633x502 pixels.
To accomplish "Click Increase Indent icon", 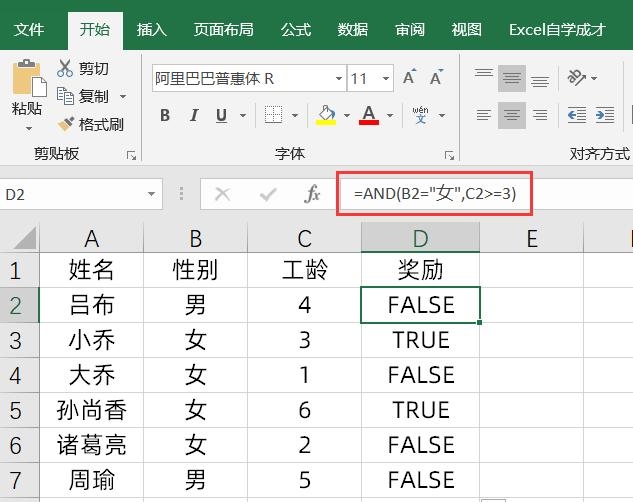I will 605,115.
